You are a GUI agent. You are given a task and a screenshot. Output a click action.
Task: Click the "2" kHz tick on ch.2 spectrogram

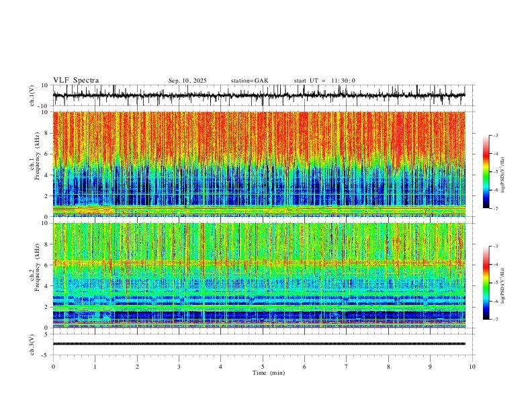tap(46, 307)
